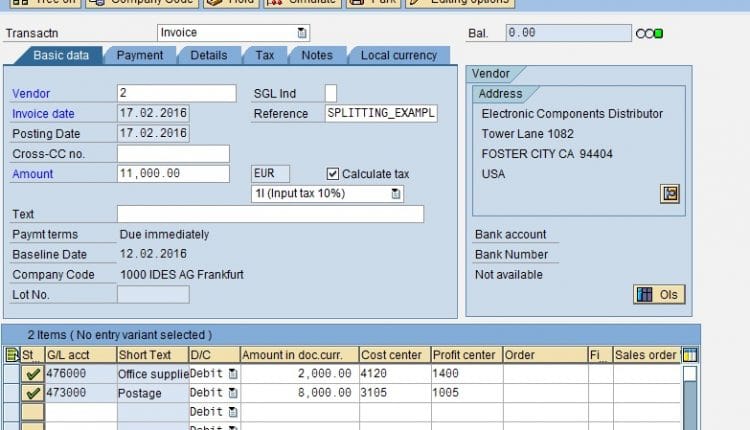Toggle the SGL Ind box
The height and width of the screenshot is (430, 750).
pos(331,93)
